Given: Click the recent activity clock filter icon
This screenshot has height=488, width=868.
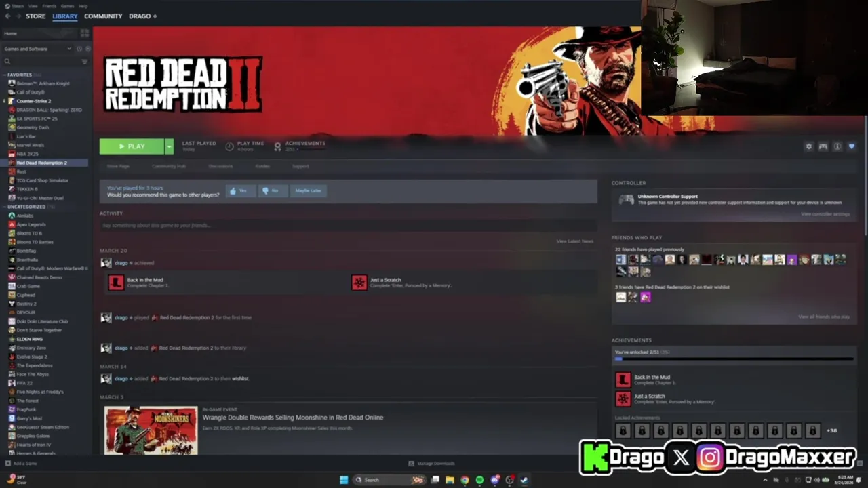Looking at the screenshot, I should 79,49.
